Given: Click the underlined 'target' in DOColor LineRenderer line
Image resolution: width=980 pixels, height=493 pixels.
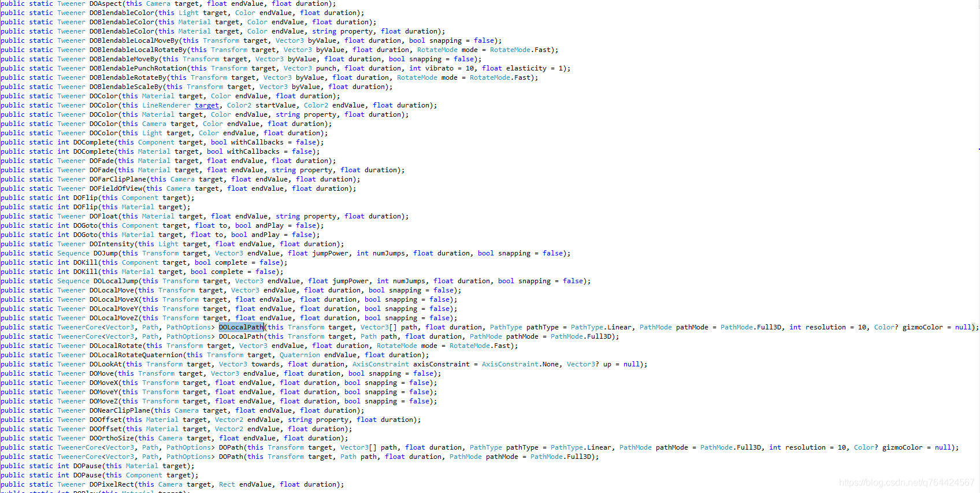Looking at the screenshot, I should point(207,105).
